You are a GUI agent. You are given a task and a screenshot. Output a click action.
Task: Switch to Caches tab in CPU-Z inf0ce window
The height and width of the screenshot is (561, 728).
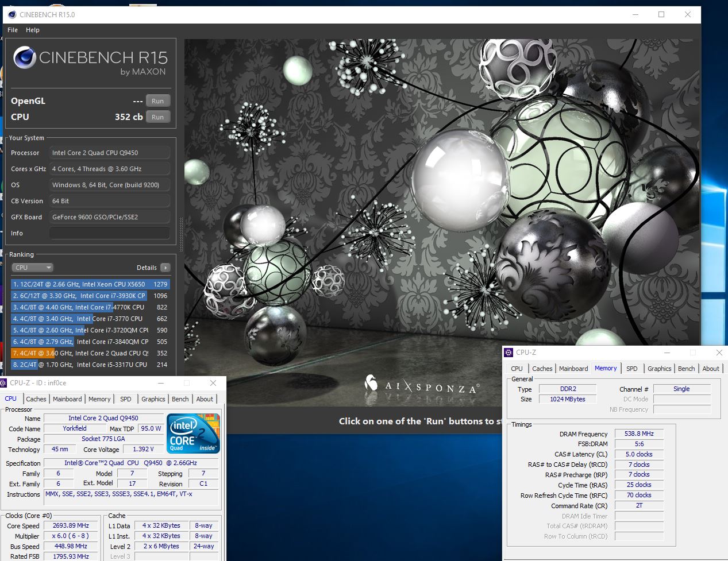[36, 399]
